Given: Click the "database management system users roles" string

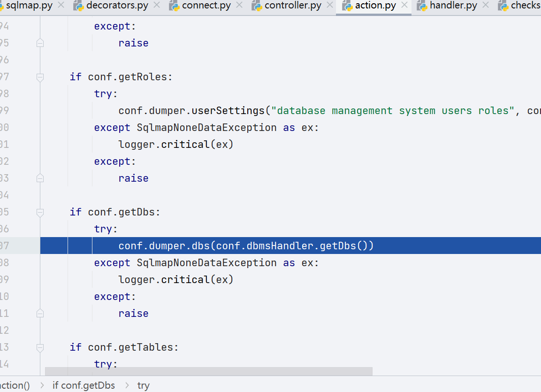Looking at the screenshot, I should pyautogui.click(x=393, y=110).
